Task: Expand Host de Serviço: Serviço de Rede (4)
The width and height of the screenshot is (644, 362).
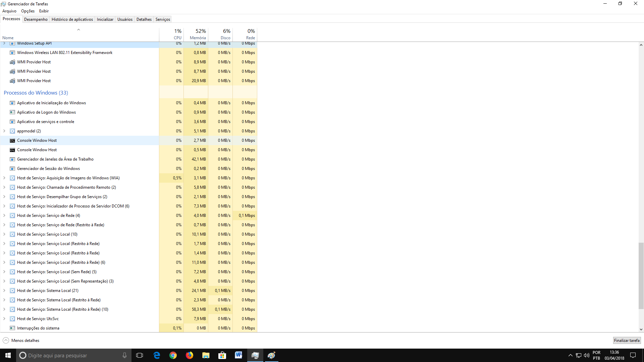Action: (4, 216)
